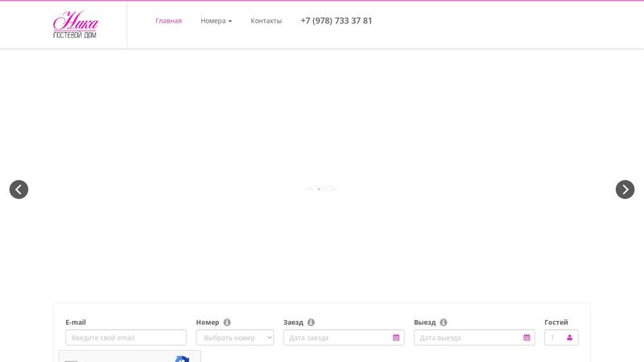Go to previous slide arrow

pyautogui.click(x=19, y=190)
